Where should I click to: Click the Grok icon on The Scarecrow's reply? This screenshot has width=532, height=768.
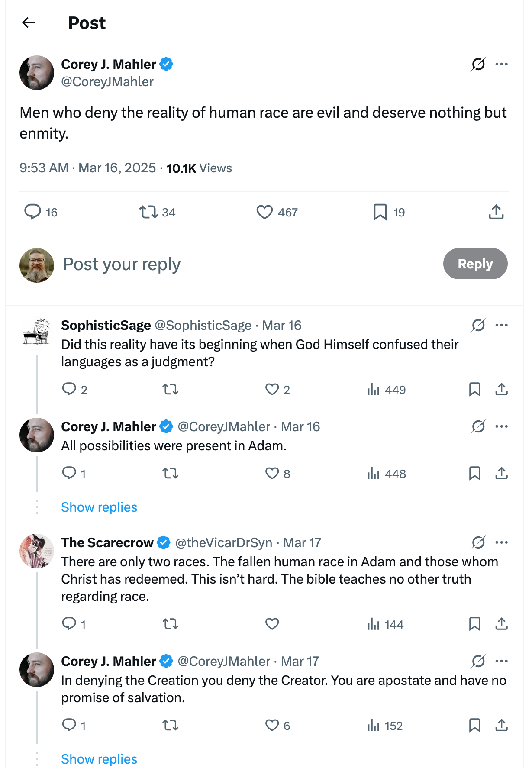coord(478,542)
